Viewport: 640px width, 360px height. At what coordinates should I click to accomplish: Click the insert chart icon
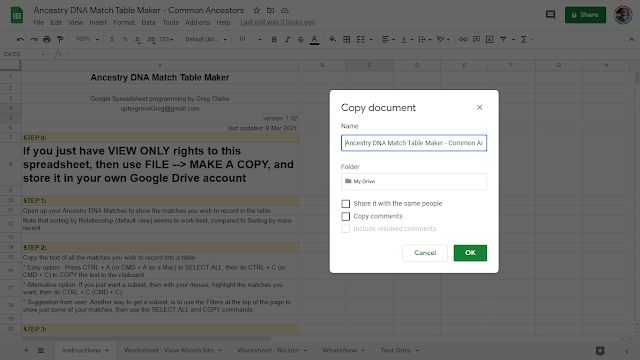click(x=490, y=40)
